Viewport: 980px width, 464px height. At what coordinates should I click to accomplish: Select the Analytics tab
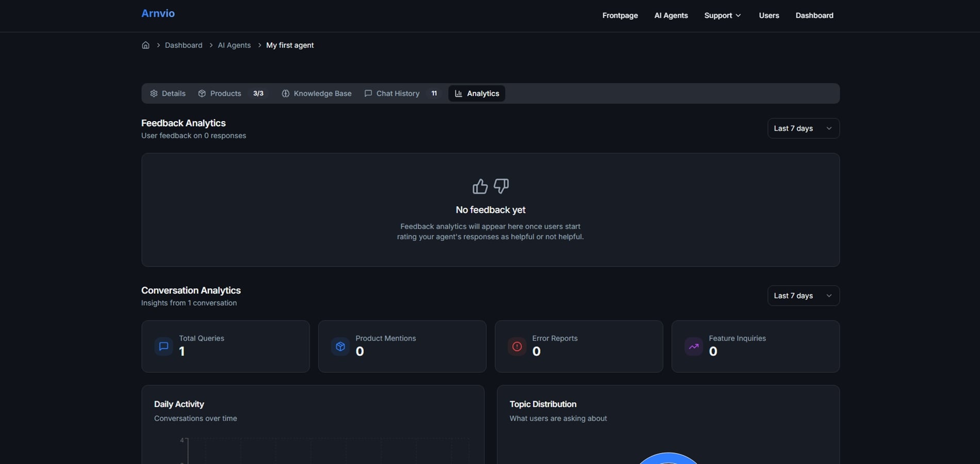(477, 93)
